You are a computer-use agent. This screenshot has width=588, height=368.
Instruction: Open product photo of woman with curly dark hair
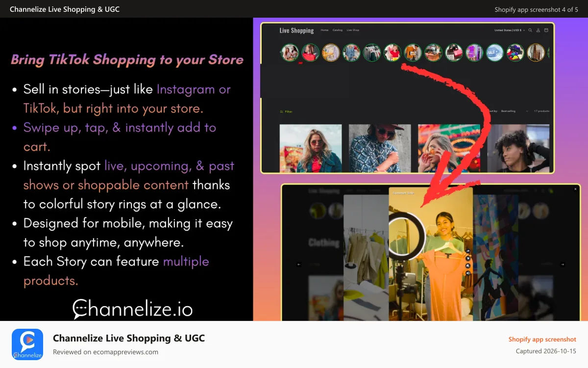[518, 147]
